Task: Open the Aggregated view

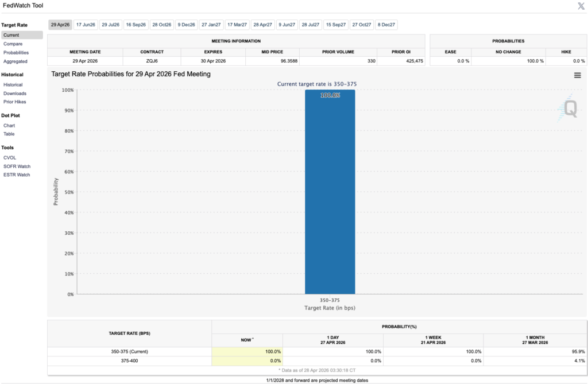Action: 16,61
